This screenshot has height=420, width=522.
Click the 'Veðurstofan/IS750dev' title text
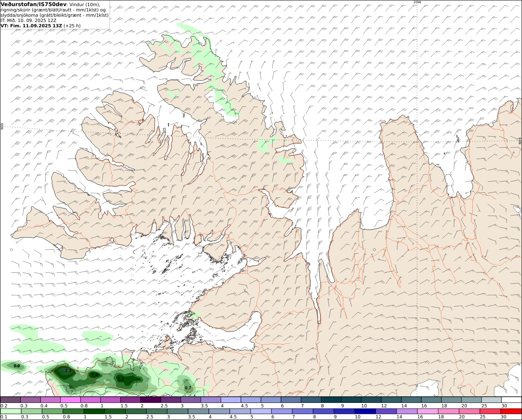34,4
